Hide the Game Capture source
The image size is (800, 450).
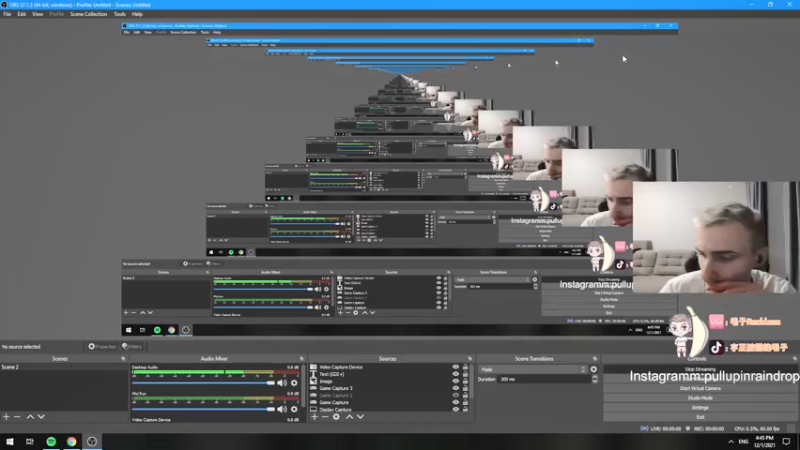pos(456,403)
